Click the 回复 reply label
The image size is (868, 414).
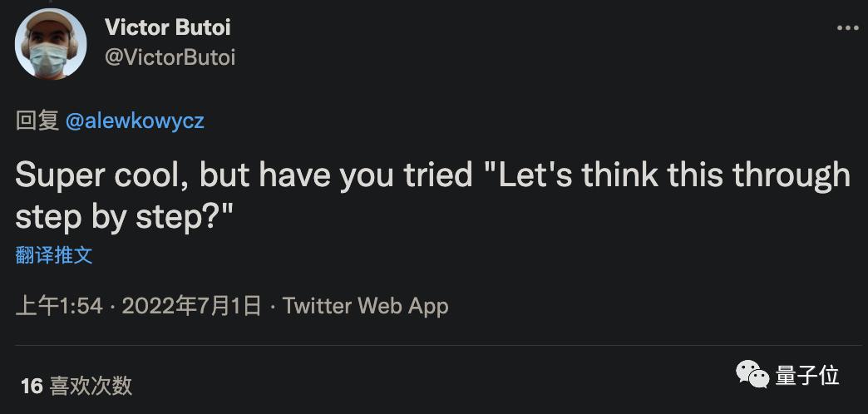pos(37,121)
